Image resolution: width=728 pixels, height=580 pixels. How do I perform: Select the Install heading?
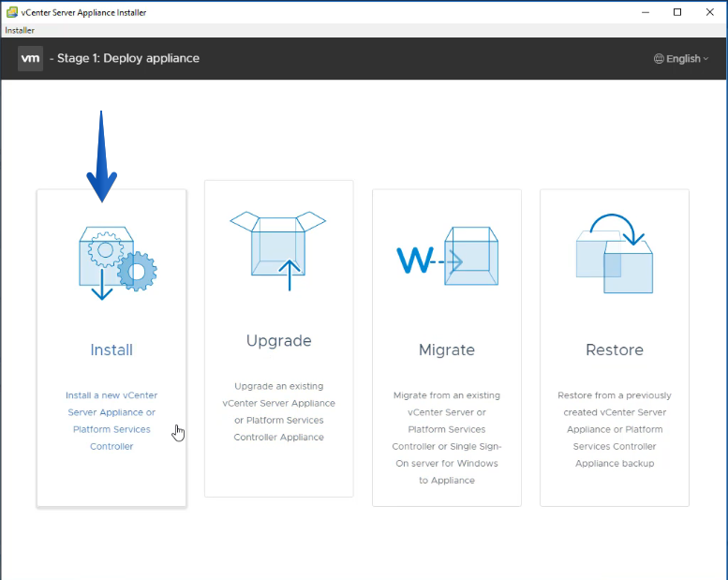coord(111,349)
